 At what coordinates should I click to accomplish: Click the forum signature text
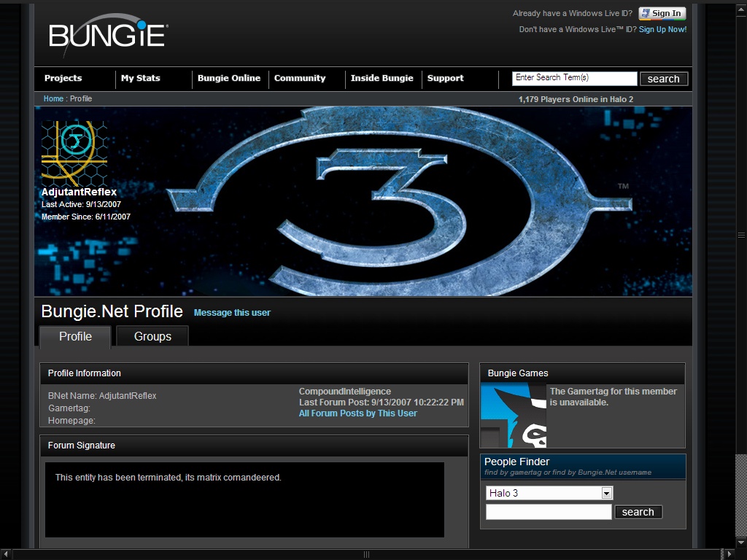[169, 477]
